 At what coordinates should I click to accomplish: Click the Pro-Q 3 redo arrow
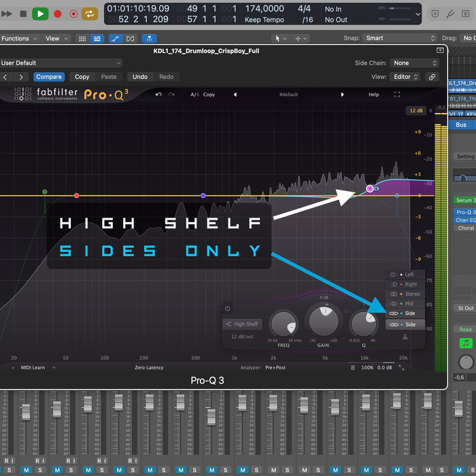coord(171,95)
